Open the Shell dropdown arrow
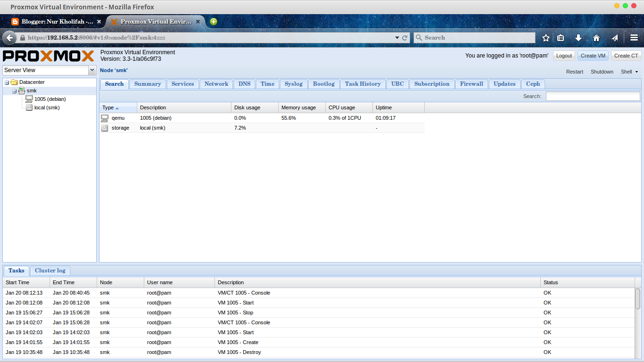The height and width of the screenshot is (362, 644). pos(637,72)
